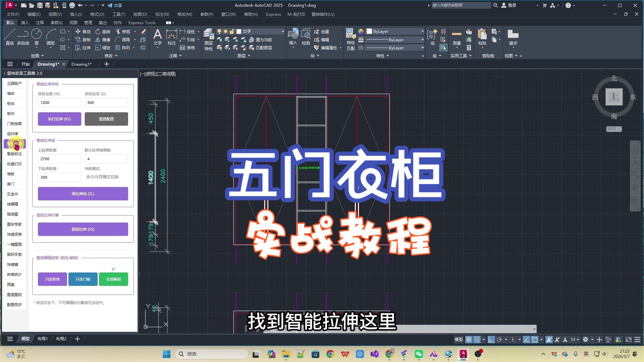Expand the Properties (特性) panel
Screen dimensions: 644x362
pyautogui.click(x=383, y=56)
